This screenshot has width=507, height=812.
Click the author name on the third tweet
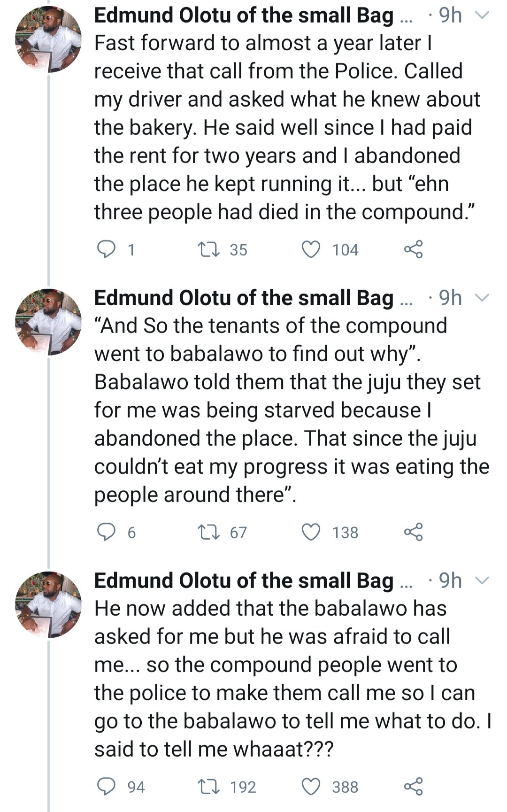[x=244, y=581]
